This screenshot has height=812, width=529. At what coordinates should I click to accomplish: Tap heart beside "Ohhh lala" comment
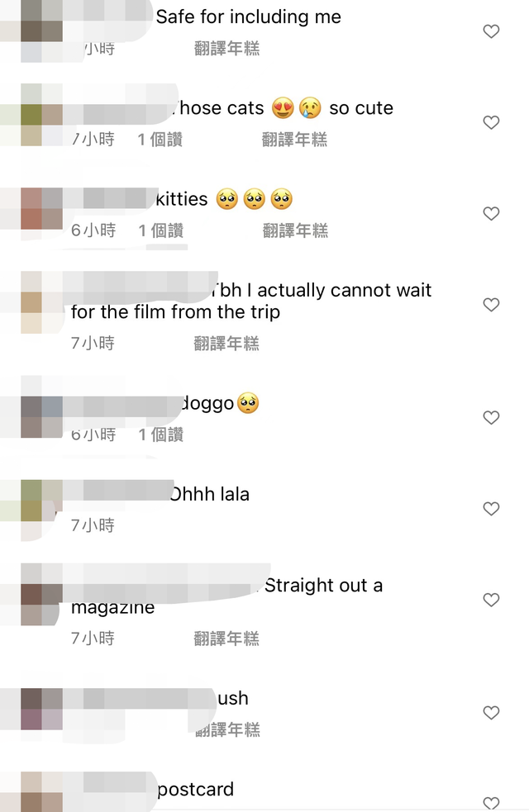491,509
